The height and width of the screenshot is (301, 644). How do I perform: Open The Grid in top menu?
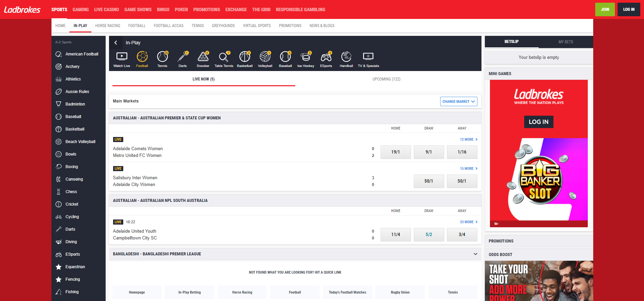[x=261, y=9]
